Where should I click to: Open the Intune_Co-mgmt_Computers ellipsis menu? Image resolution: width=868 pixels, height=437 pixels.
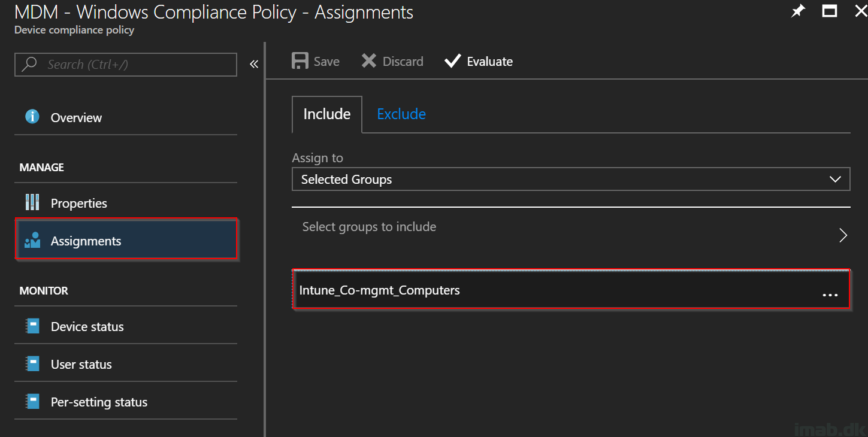[x=830, y=295]
